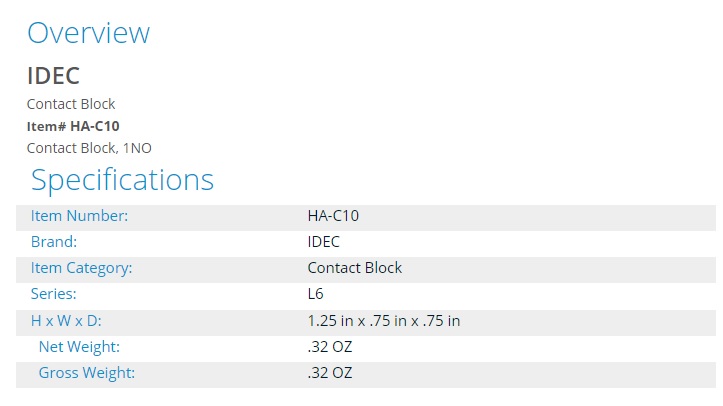Click the Overview heading
This screenshot has height=406, width=723.
[89, 33]
